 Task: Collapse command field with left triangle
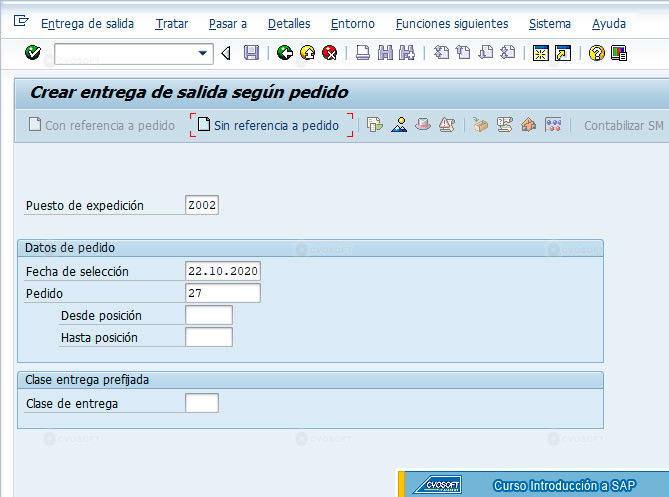[226, 53]
